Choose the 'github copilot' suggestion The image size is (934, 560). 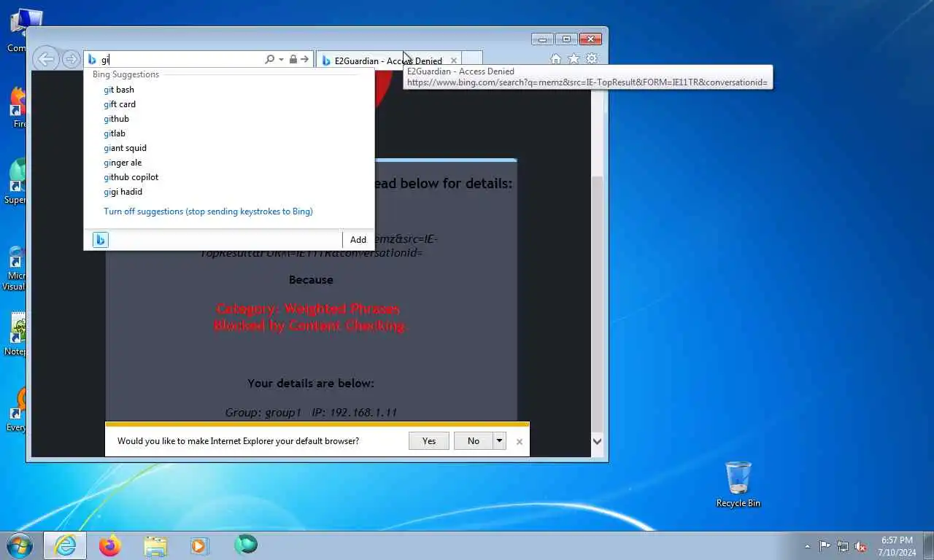[229, 177]
